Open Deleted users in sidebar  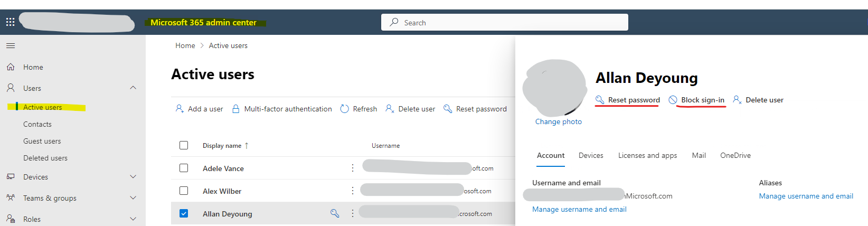click(45, 158)
